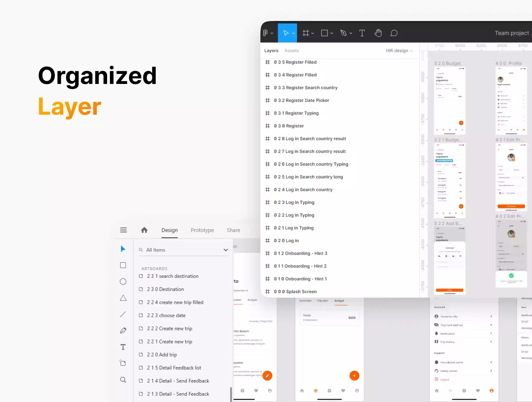
Task: Switch to the Layers tab
Action: coord(271,51)
